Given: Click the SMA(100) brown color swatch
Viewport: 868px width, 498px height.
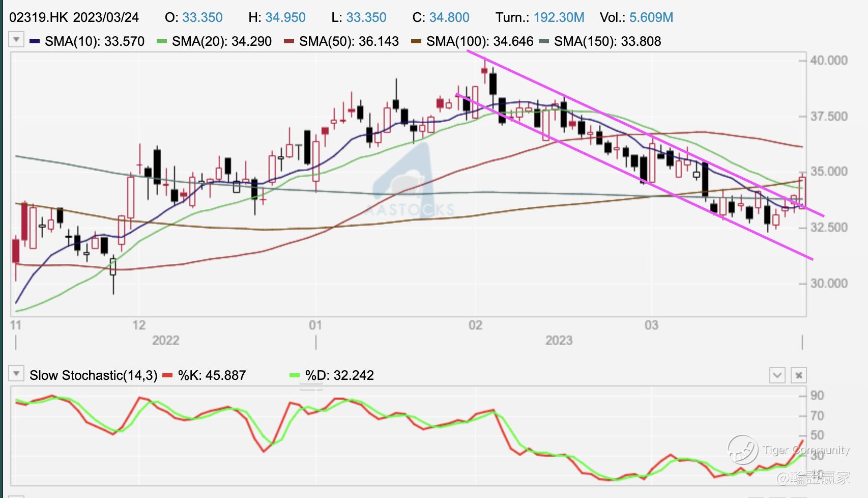Looking at the screenshot, I should click(x=416, y=41).
